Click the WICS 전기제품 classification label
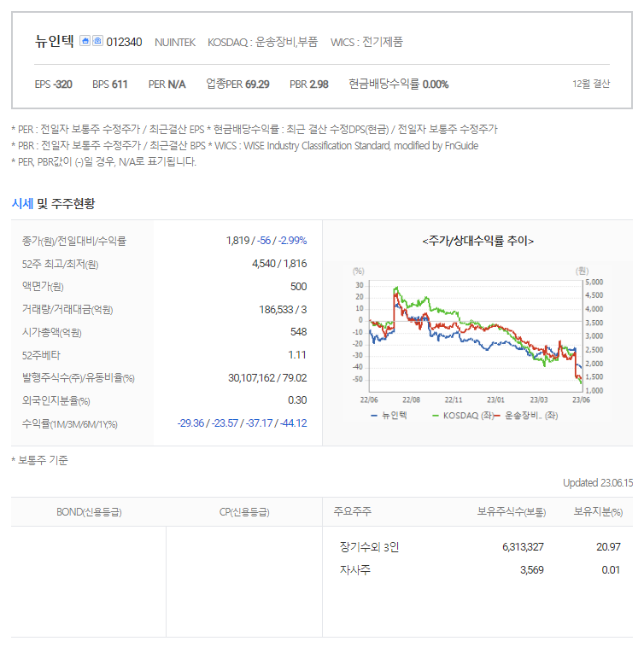The width and height of the screenshot is (644, 647). [x=366, y=42]
